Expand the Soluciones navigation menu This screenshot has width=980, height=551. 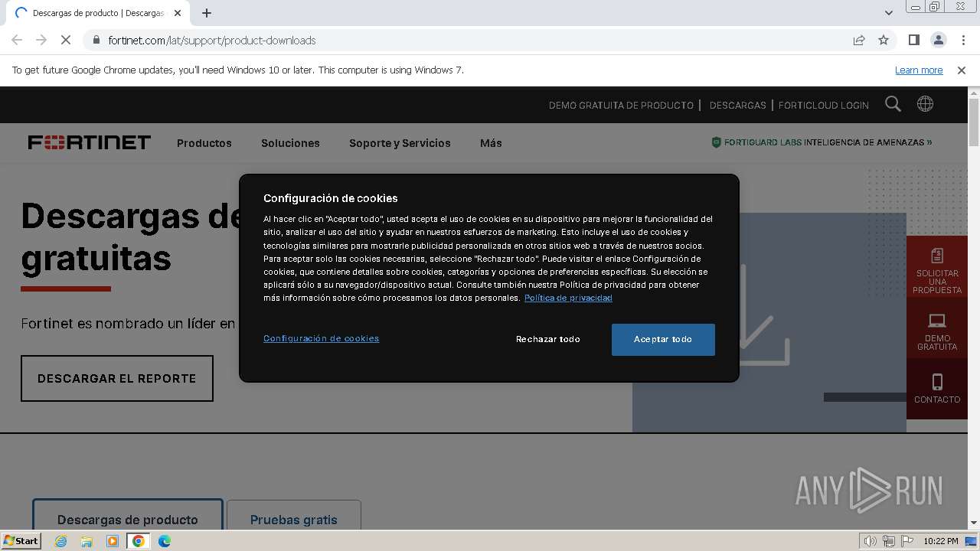pyautogui.click(x=290, y=143)
